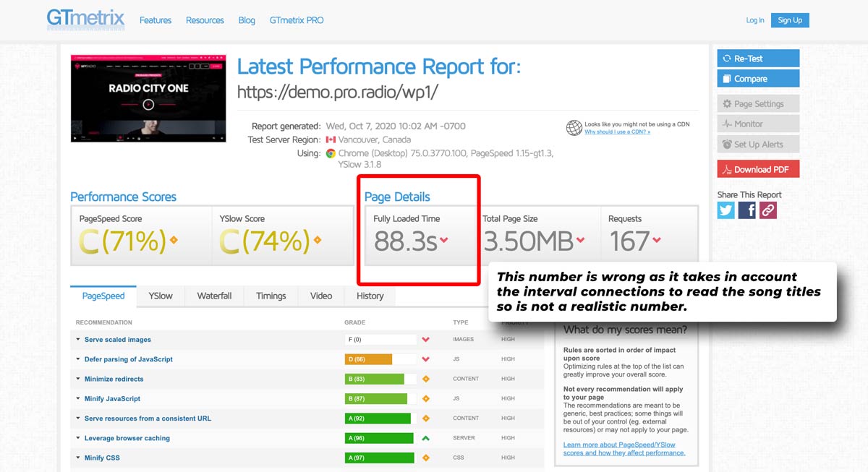Open the YSlow tab
The width and height of the screenshot is (868, 472).
click(161, 296)
